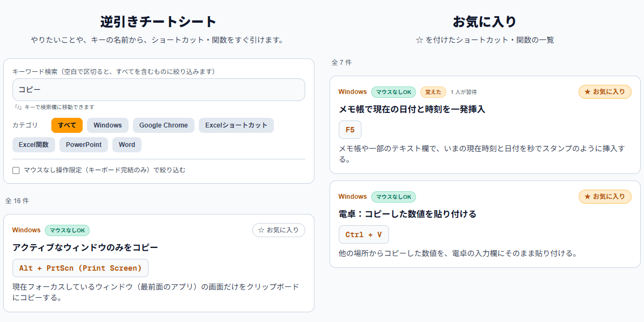Click the お気に入り panel heading

485,22
